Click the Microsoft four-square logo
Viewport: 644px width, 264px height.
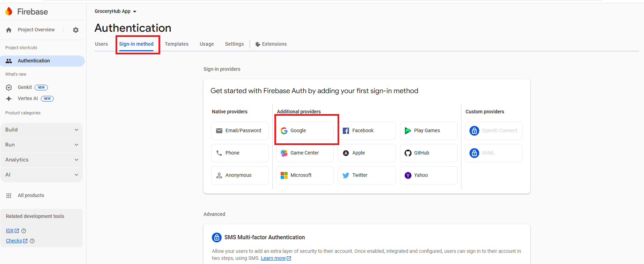click(x=284, y=175)
